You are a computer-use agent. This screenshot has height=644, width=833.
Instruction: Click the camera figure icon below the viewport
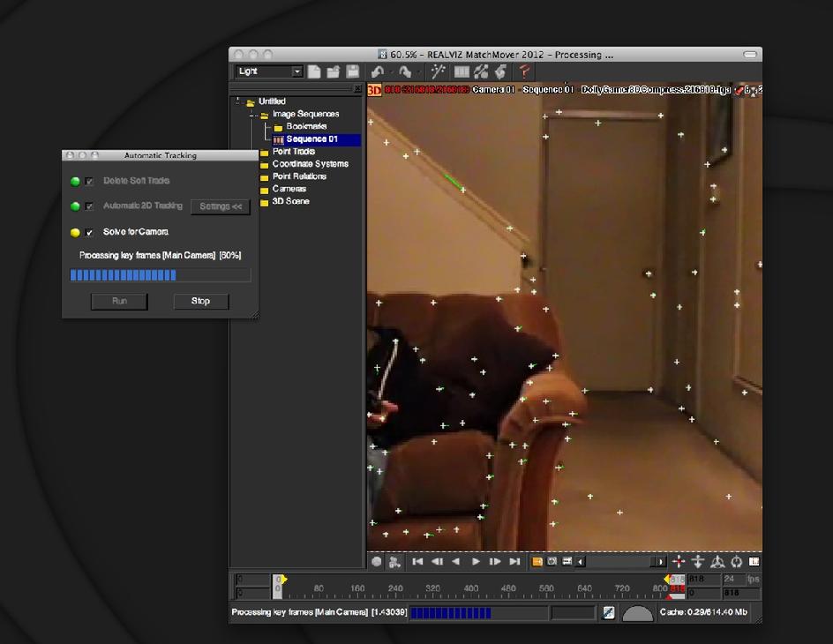coord(394,562)
